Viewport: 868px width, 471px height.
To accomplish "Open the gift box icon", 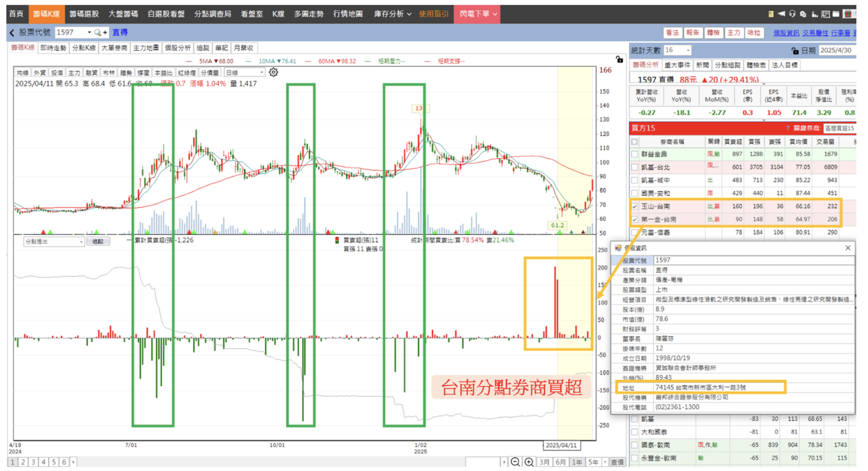I will (848, 14).
